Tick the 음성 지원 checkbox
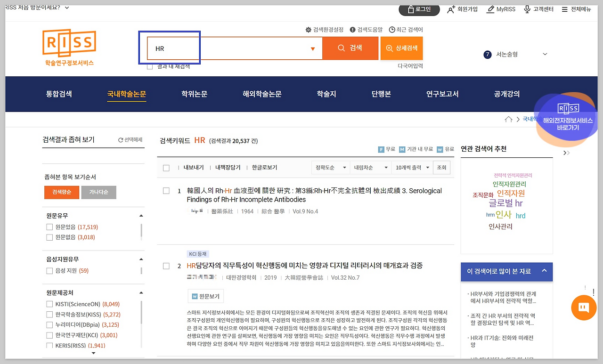The height and width of the screenshot is (364, 603). click(x=49, y=271)
